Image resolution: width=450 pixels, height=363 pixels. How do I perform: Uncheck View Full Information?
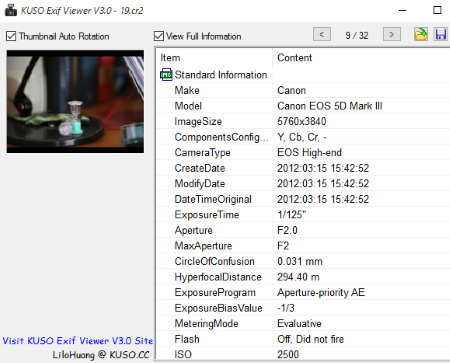click(159, 36)
